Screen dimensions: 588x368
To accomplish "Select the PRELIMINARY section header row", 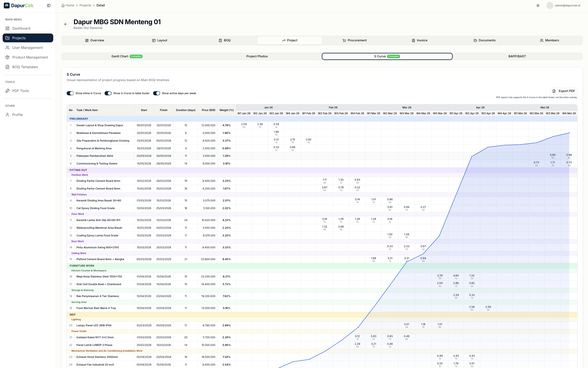I will pos(322,119).
